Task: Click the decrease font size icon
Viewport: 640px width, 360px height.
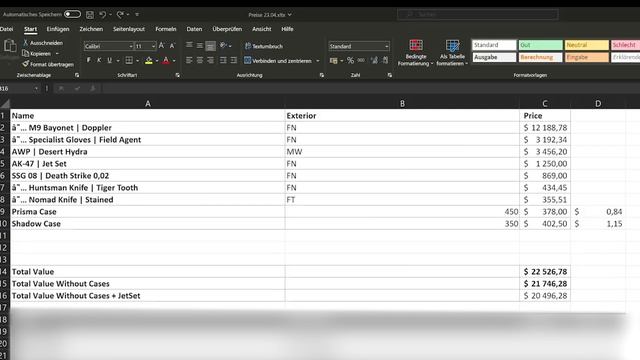Action: click(172, 46)
